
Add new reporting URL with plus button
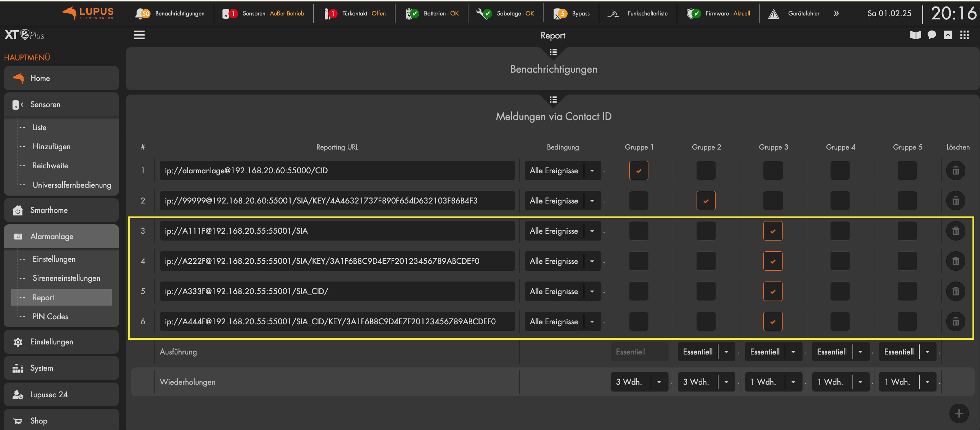click(x=958, y=413)
